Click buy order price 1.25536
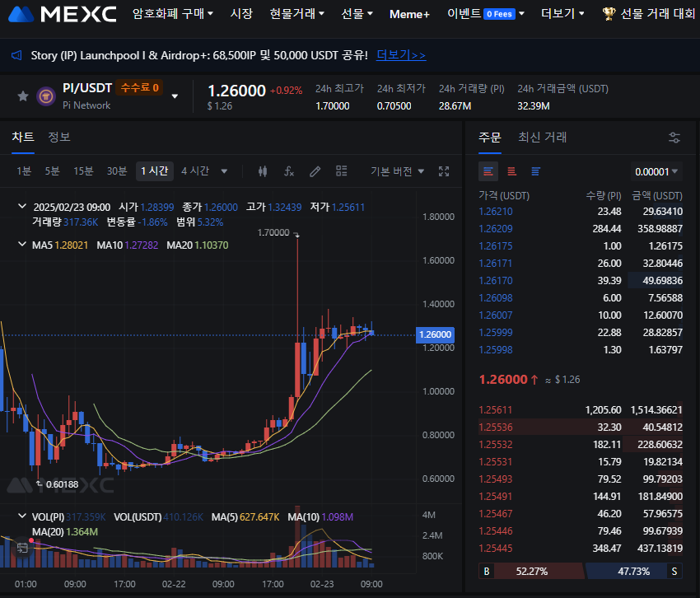The height and width of the screenshot is (598, 700). point(496,427)
